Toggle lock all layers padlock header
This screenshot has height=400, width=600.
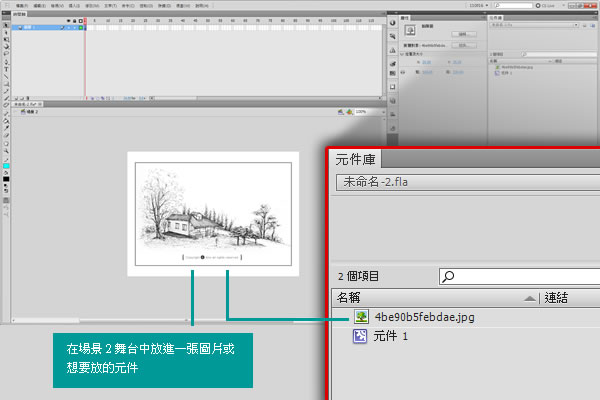coord(75,21)
